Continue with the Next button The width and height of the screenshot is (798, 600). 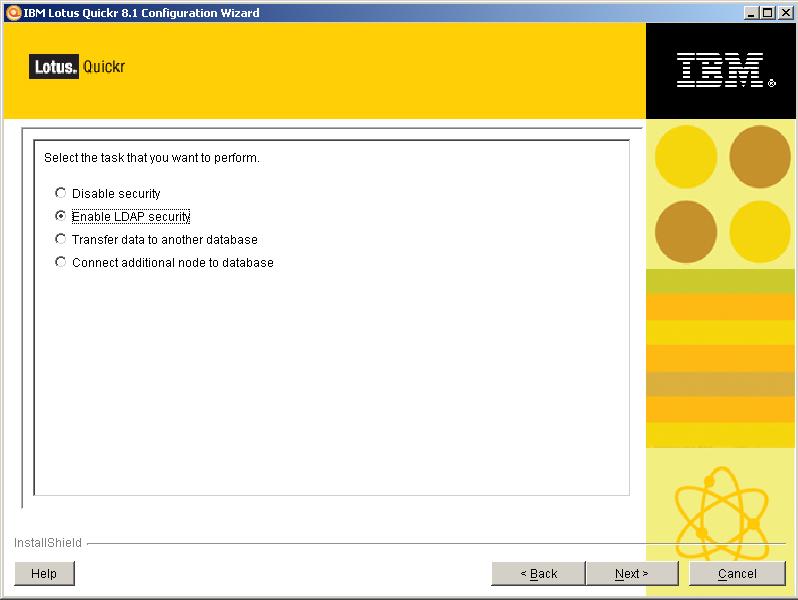coord(632,574)
